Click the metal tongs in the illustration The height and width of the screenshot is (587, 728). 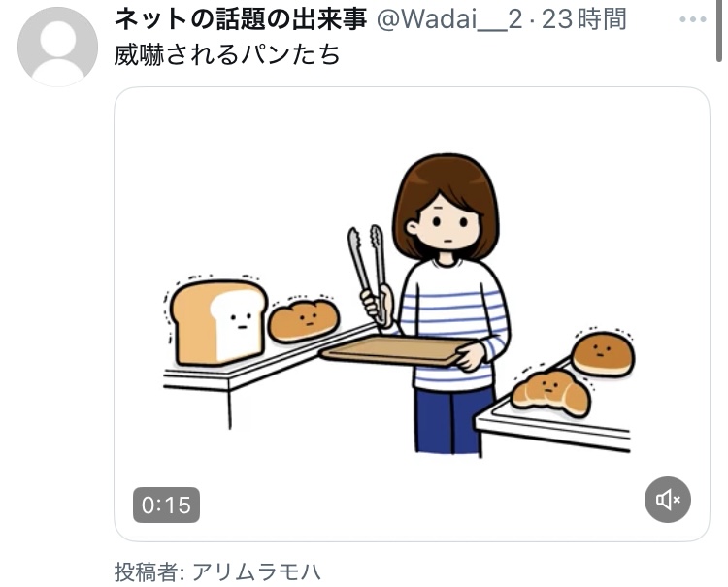[x=369, y=274]
